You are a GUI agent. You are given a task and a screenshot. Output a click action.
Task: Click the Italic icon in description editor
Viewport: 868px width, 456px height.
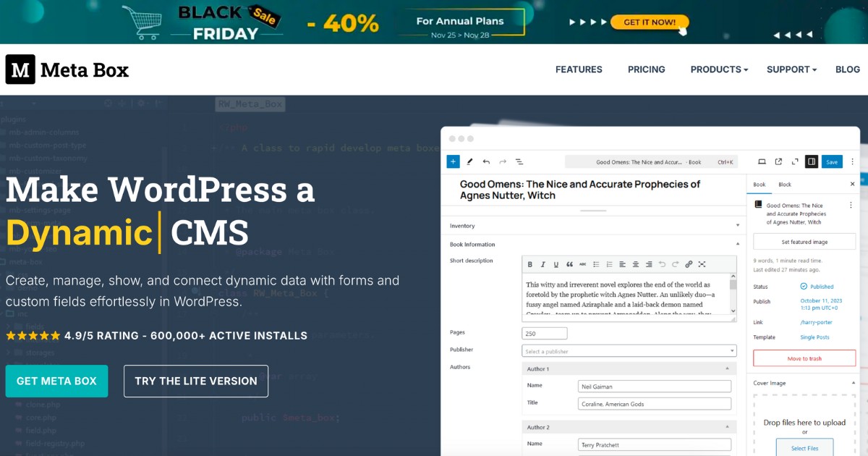[x=542, y=264]
